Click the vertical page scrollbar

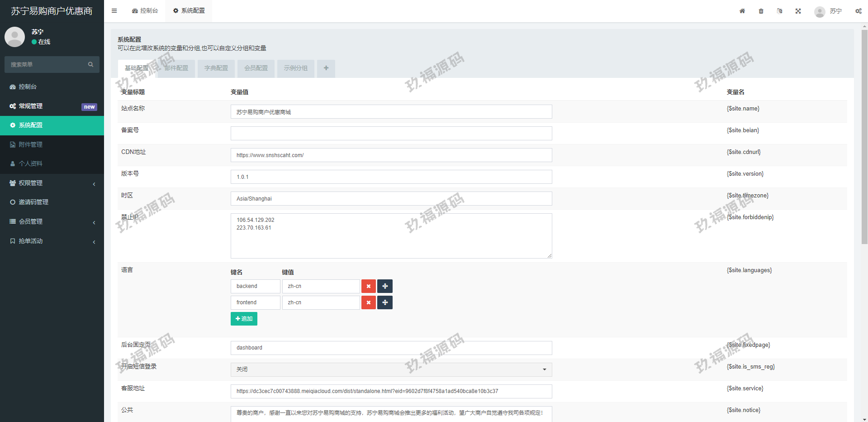864,136
